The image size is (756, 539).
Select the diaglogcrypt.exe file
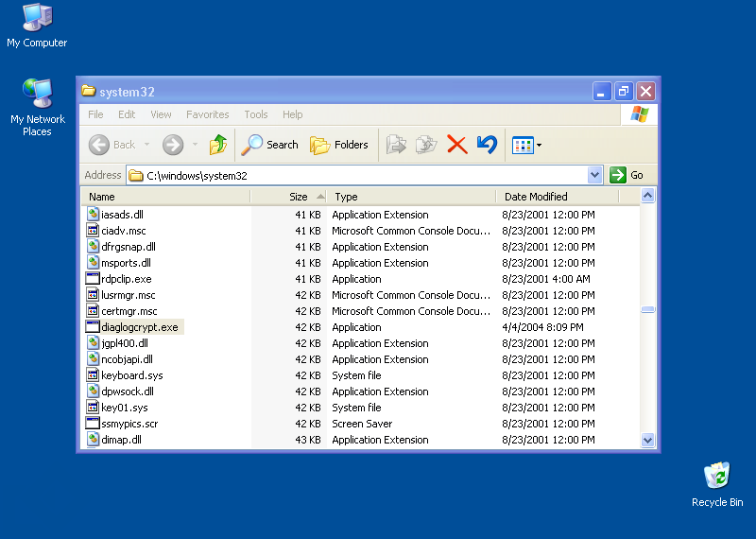pyautogui.click(x=139, y=327)
